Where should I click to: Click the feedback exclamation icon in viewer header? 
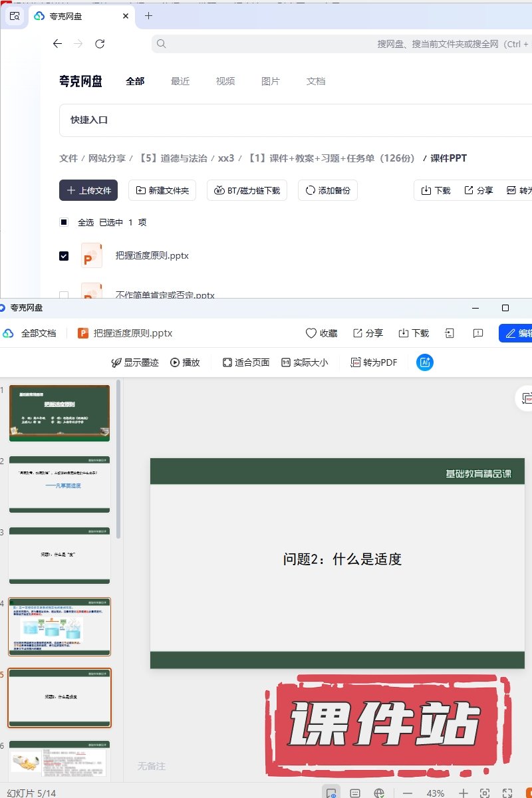[477, 333]
